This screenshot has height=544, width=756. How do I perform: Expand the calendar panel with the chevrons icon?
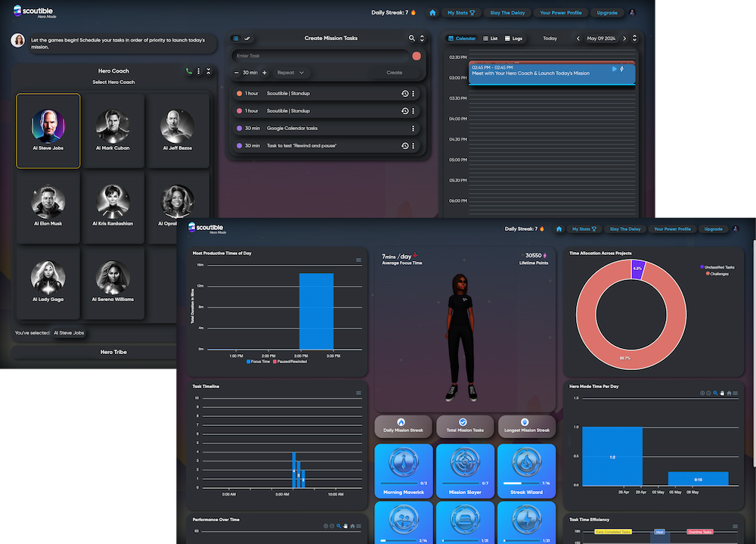(634, 38)
